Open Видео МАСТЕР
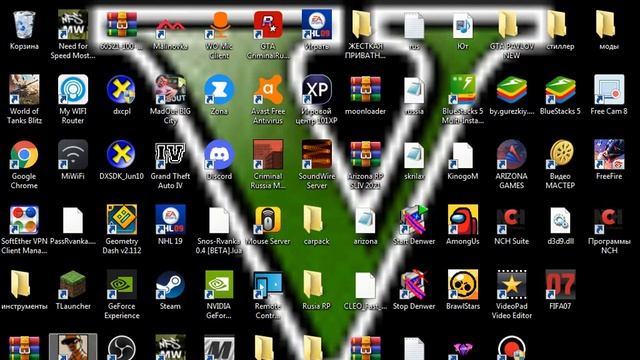 click(x=560, y=155)
